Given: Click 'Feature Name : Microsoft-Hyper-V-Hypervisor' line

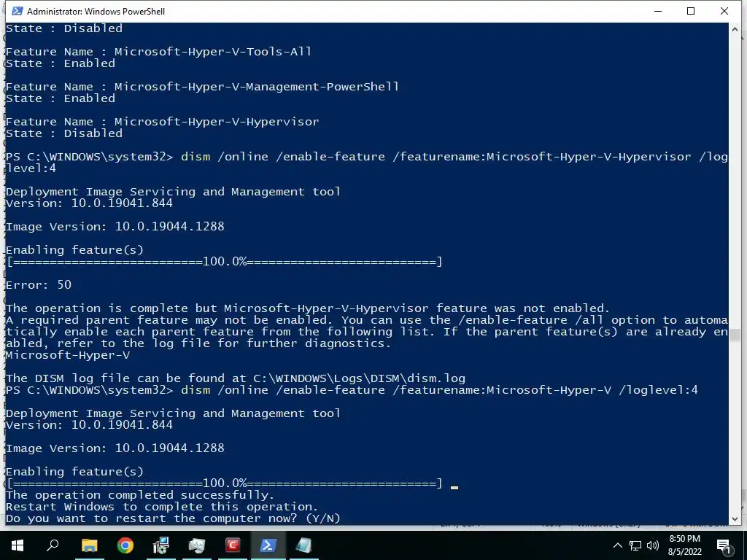Looking at the screenshot, I should tap(162, 122).
